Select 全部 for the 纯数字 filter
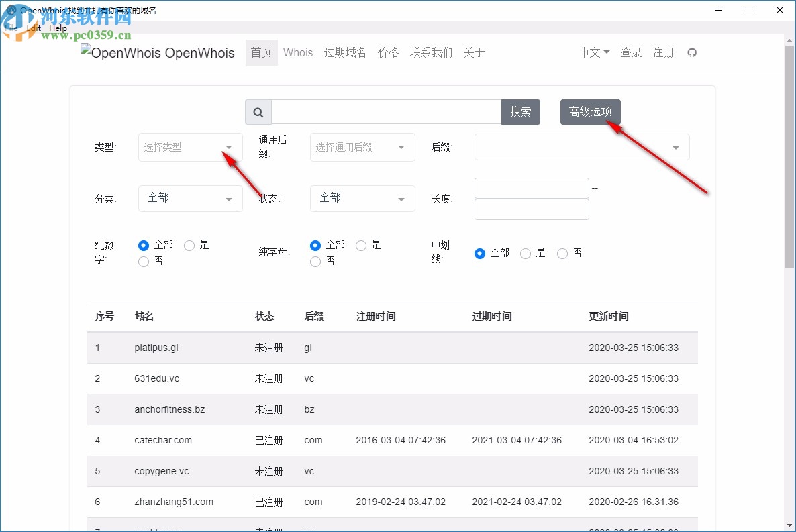The image size is (796, 532). coord(144,246)
